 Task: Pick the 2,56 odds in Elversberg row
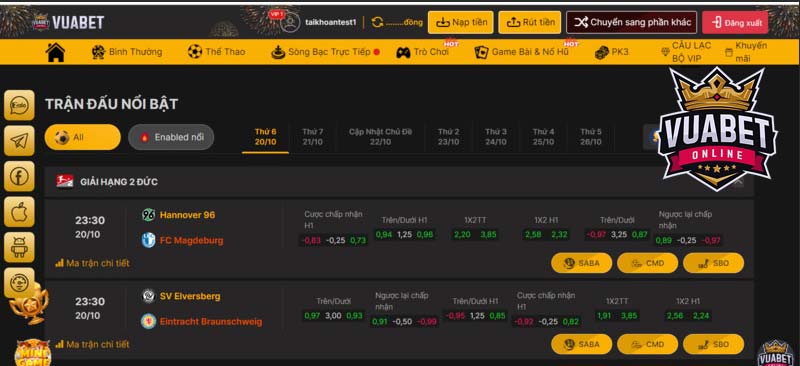(675, 316)
